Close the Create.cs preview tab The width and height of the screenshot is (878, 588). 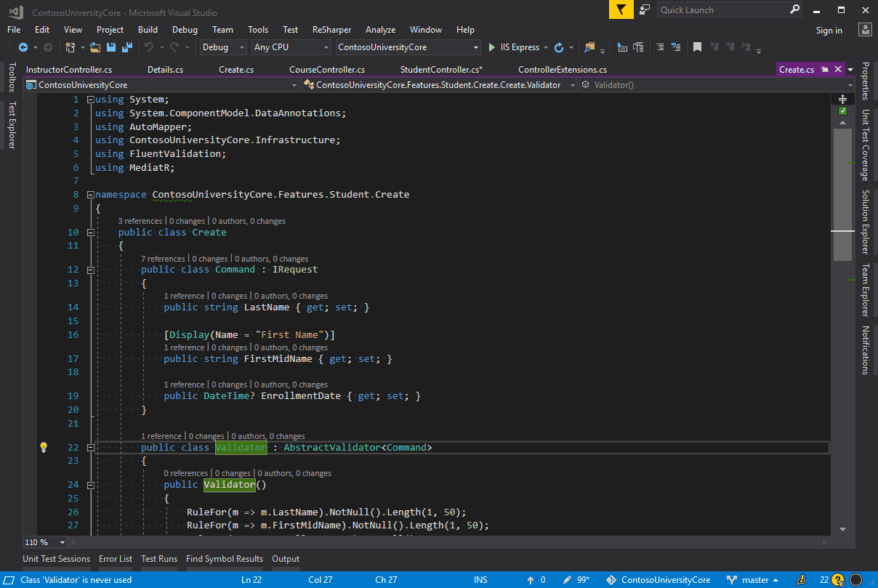click(838, 70)
